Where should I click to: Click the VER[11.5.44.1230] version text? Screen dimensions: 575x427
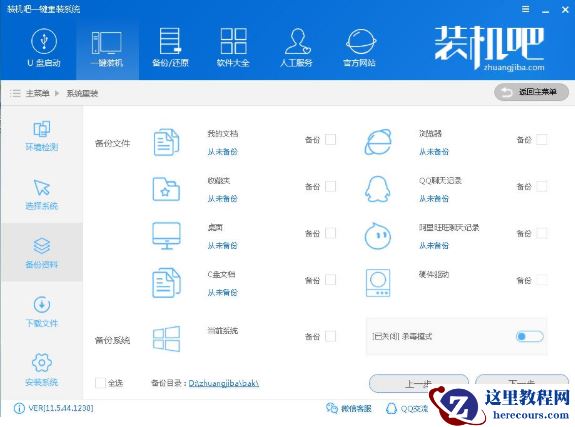click(61, 408)
